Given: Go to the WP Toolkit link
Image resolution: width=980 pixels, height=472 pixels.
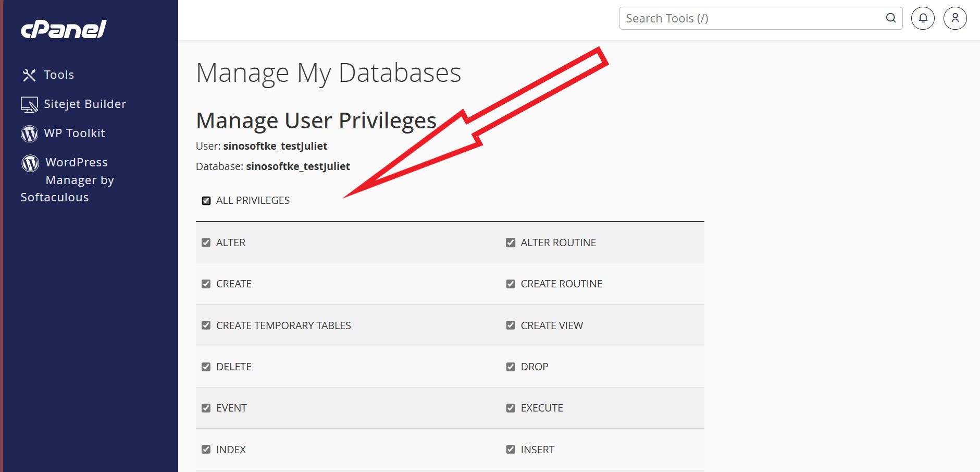Looking at the screenshot, I should (75, 134).
